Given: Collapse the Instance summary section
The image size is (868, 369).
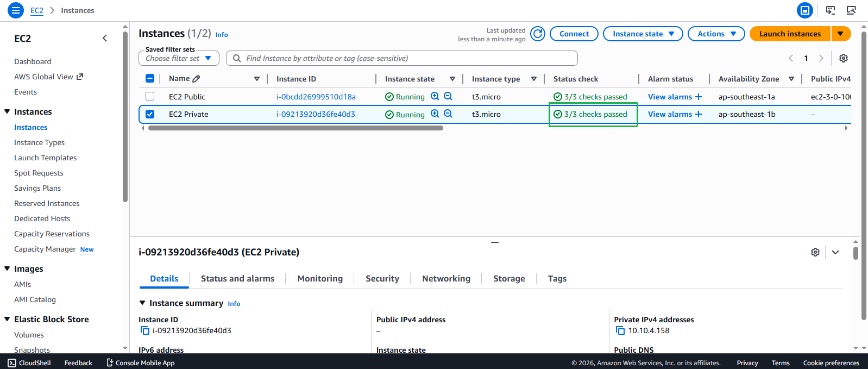Looking at the screenshot, I should point(142,303).
